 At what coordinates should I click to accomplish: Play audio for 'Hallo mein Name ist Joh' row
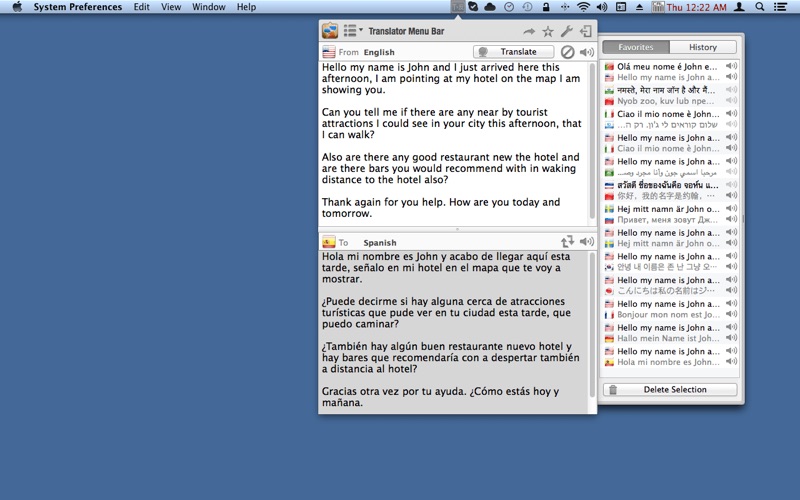coord(732,338)
